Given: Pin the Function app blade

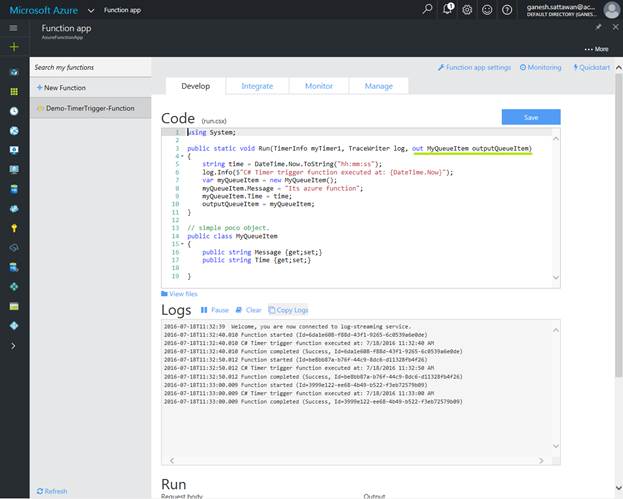Looking at the screenshot, I should (598, 27).
